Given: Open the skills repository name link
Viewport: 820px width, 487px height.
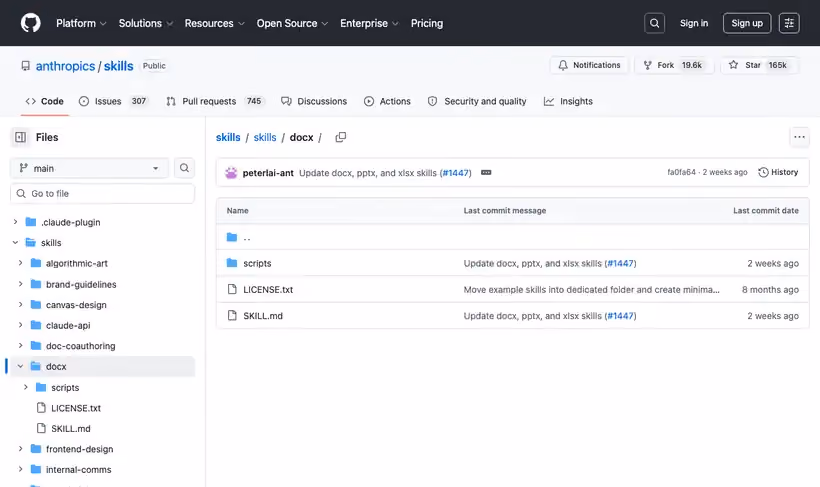Looking at the screenshot, I should click(118, 66).
